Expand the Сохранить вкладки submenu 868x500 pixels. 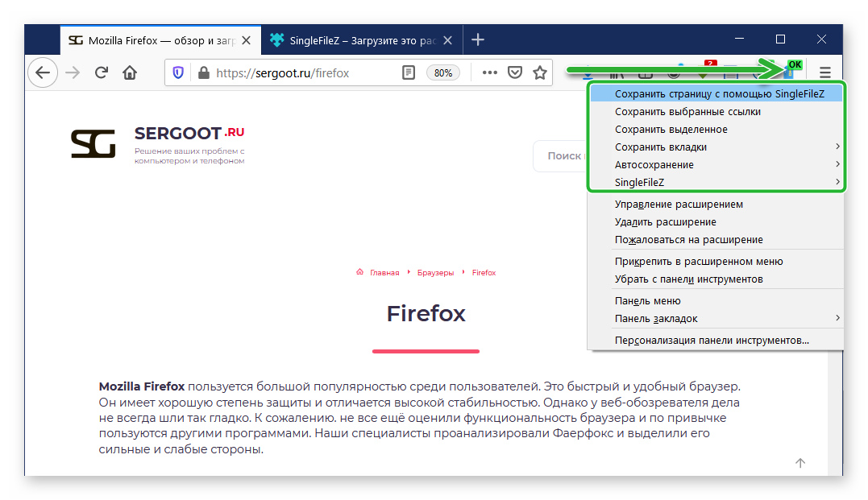click(x=717, y=147)
